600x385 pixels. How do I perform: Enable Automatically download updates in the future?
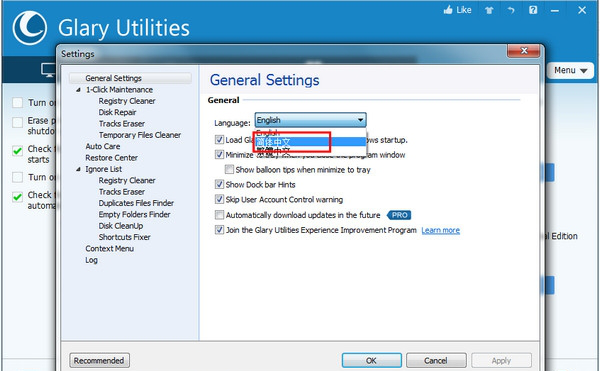pyautogui.click(x=219, y=215)
